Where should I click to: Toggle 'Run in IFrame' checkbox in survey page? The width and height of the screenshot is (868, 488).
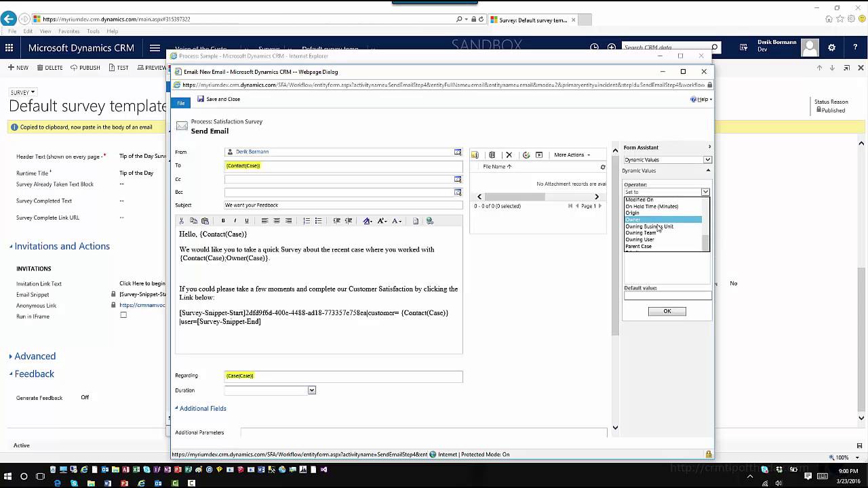click(123, 315)
